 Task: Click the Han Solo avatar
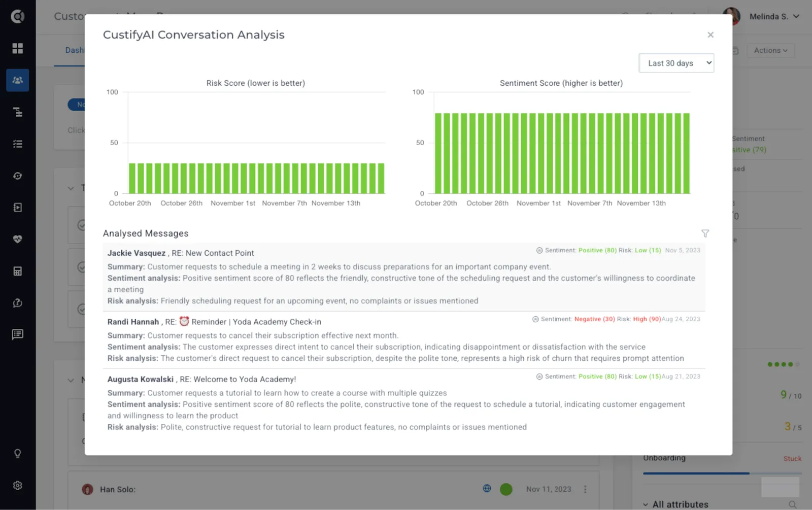coord(87,489)
